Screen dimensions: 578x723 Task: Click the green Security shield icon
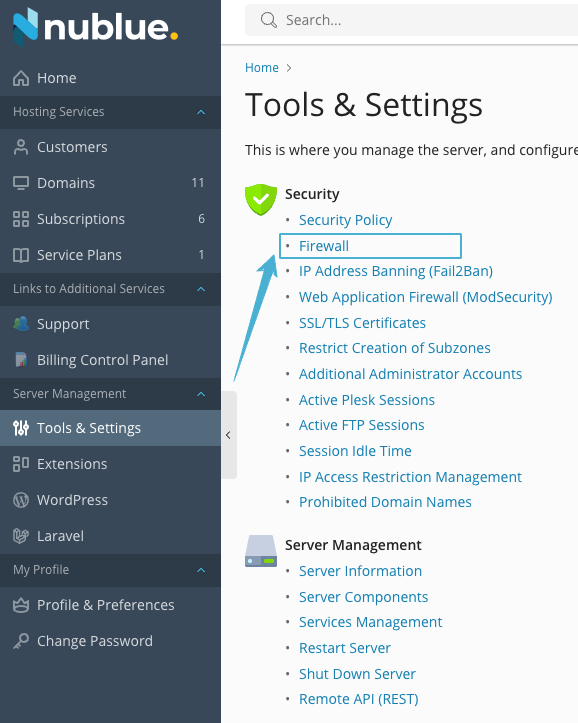[x=261, y=199]
